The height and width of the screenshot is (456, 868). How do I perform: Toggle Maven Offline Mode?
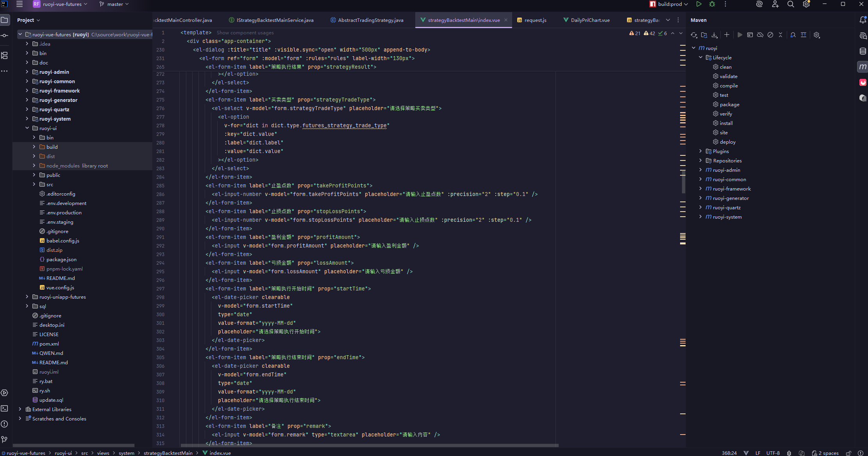760,35
